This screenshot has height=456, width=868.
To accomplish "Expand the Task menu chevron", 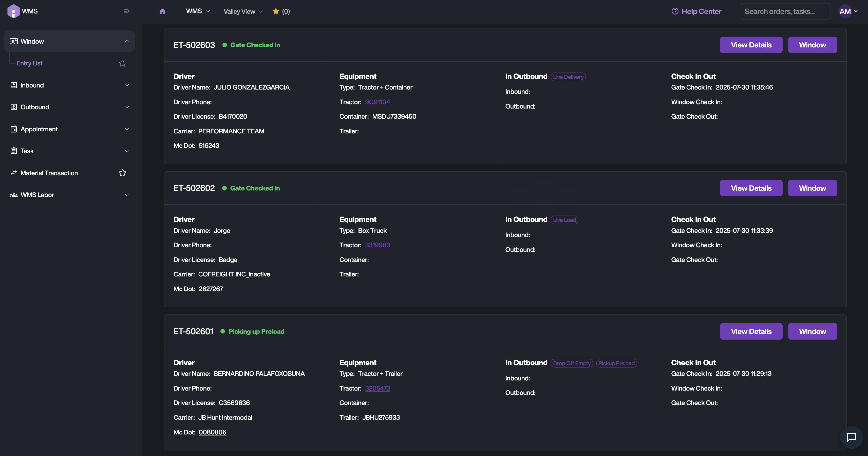I will tap(127, 151).
